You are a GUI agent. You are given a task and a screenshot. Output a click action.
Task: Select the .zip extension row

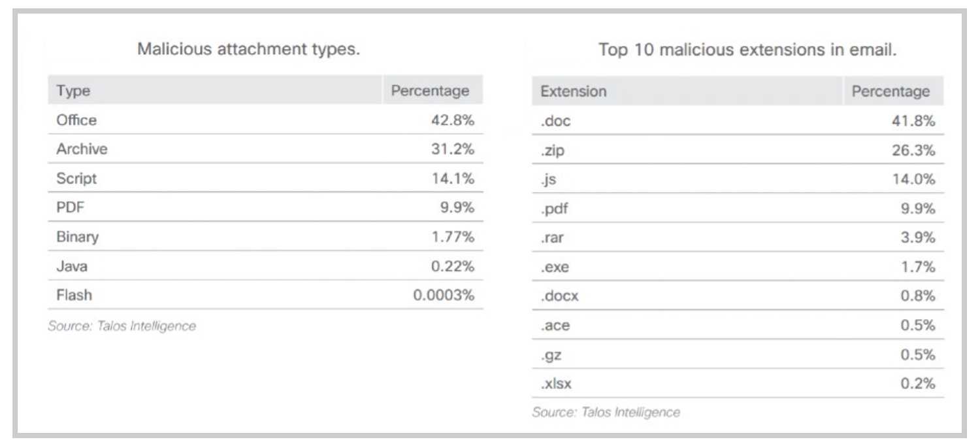(738, 150)
